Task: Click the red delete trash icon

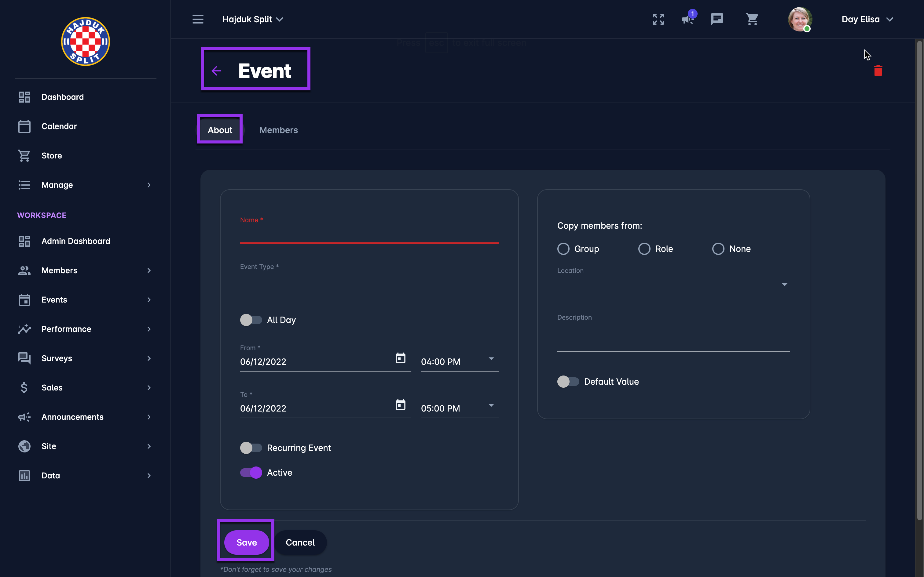Action: click(x=878, y=71)
